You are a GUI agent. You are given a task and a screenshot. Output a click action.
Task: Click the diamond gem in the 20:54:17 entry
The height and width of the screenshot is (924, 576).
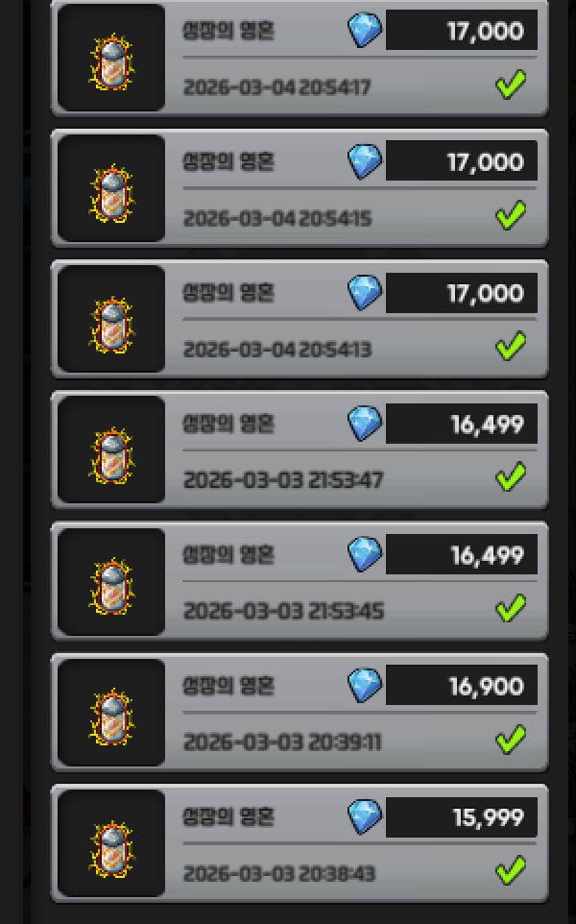[x=365, y=30]
